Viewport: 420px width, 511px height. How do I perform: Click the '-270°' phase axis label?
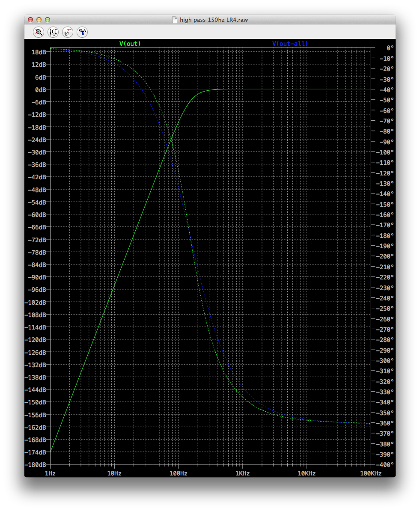click(385, 329)
